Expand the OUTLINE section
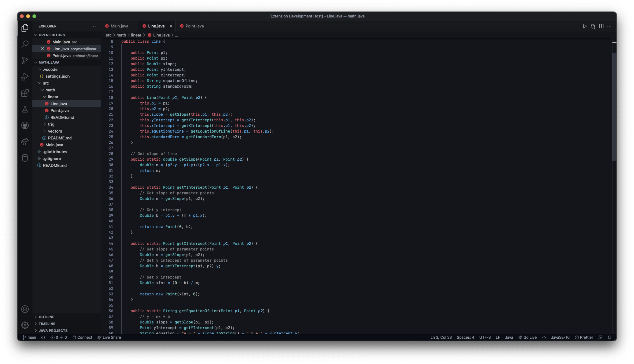 tap(46, 317)
